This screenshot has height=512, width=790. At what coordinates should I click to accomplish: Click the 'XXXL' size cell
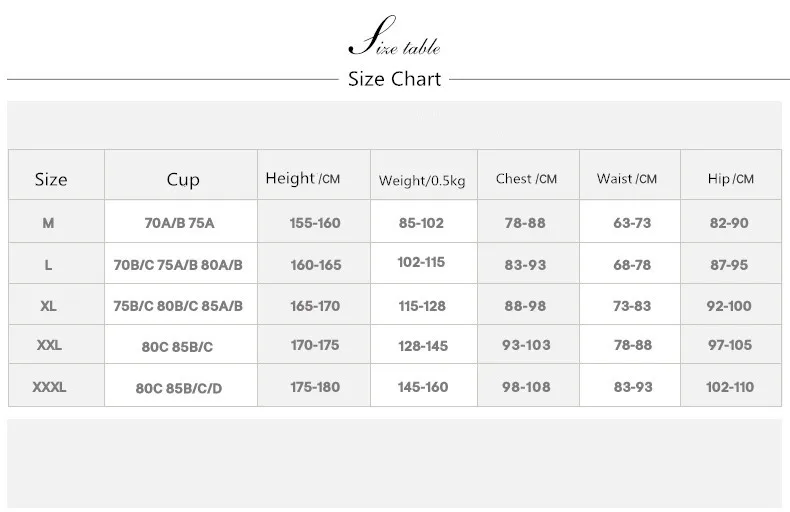click(49, 387)
